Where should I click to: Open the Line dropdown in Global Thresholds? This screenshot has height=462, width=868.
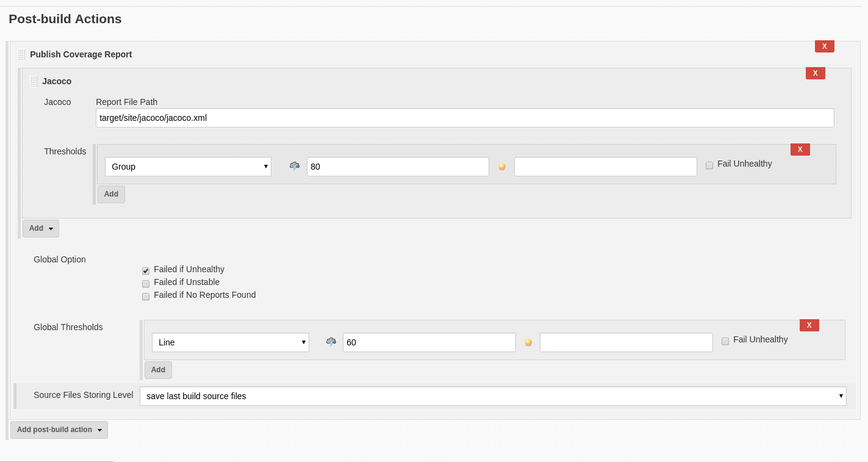tap(230, 342)
